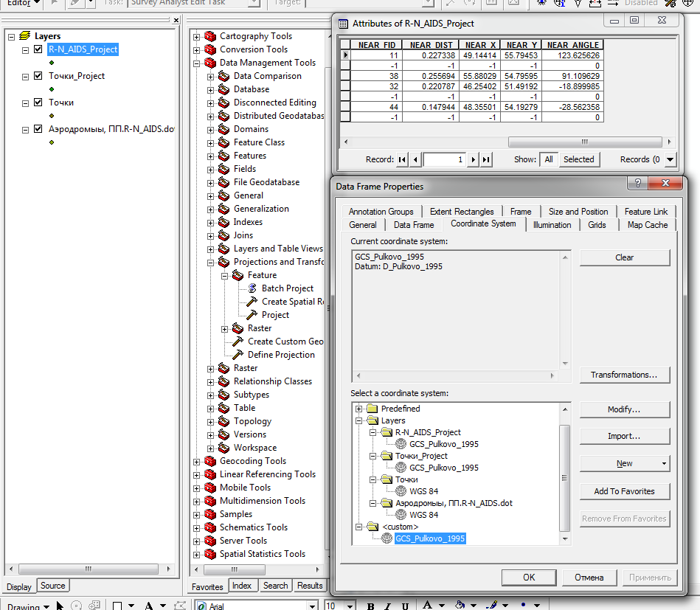Expand the Predefined coordinate systems folder
The image size is (700, 610).
click(359, 409)
